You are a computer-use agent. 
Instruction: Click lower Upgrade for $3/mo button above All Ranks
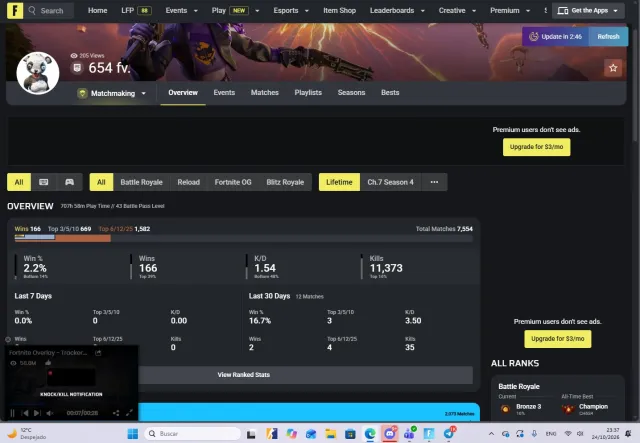(x=558, y=339)
